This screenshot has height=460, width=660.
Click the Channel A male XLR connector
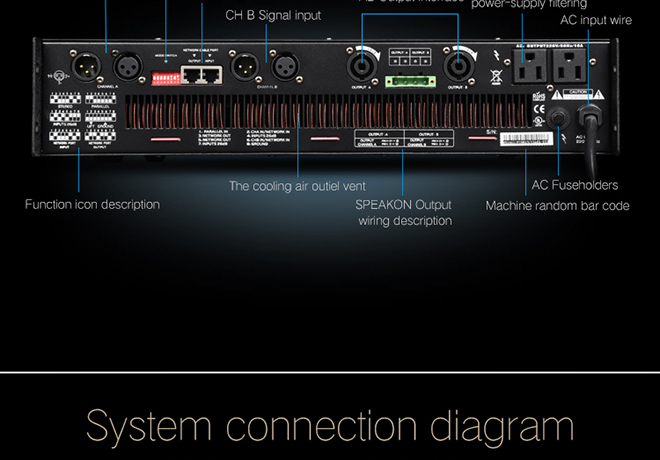click(x=86, y=66)
